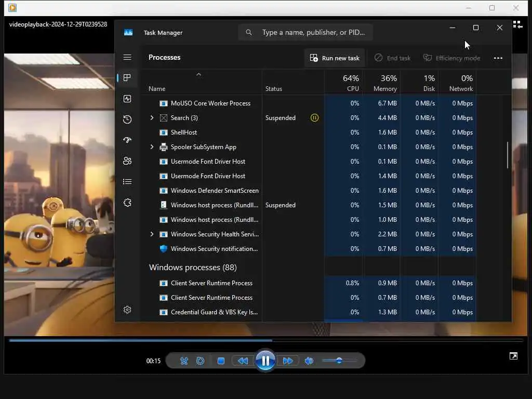Expand Spooler SubSystem App group
Viewport: 532px width, 399px height.
(152, 147)
